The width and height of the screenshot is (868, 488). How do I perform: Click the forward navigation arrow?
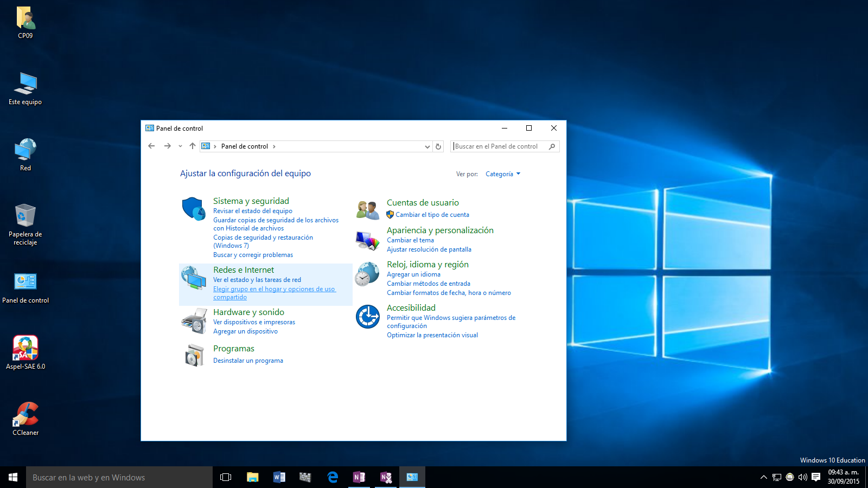pos(167,146)
